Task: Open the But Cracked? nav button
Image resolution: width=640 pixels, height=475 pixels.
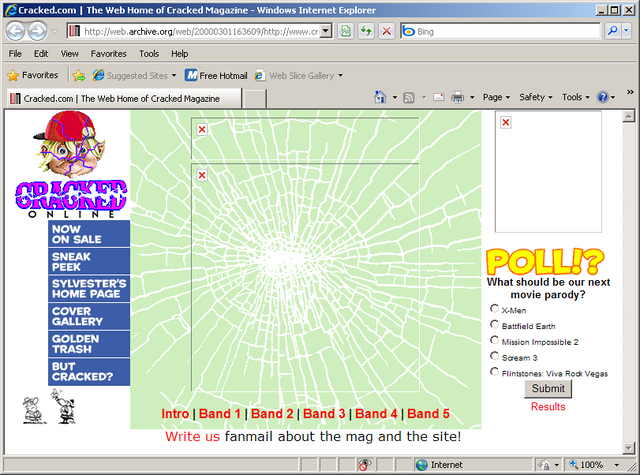Action: 89,372
